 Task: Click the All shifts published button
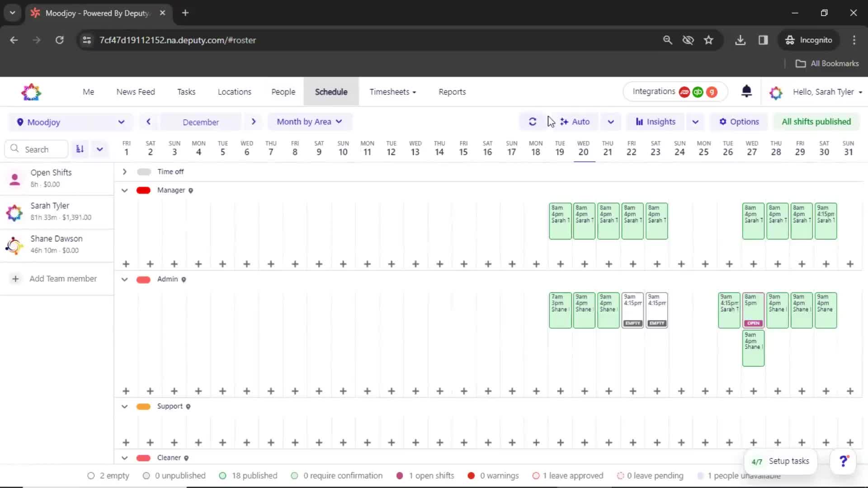[x=816, y=122]
